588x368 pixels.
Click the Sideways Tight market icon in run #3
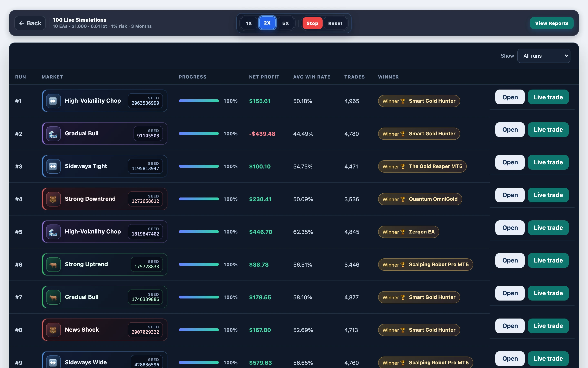pos(53,166)
